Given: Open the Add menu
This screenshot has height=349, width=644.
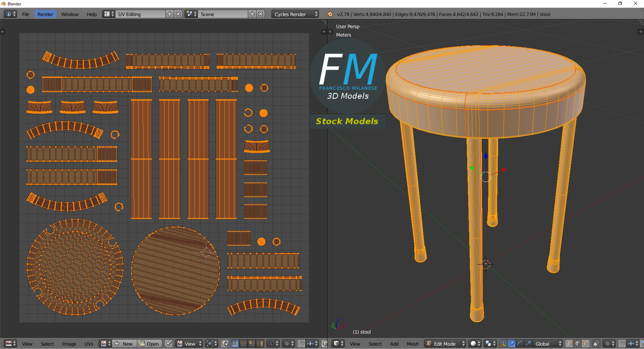Looking at the screenshot, I should pyautogui.click(x=394, y=344).
